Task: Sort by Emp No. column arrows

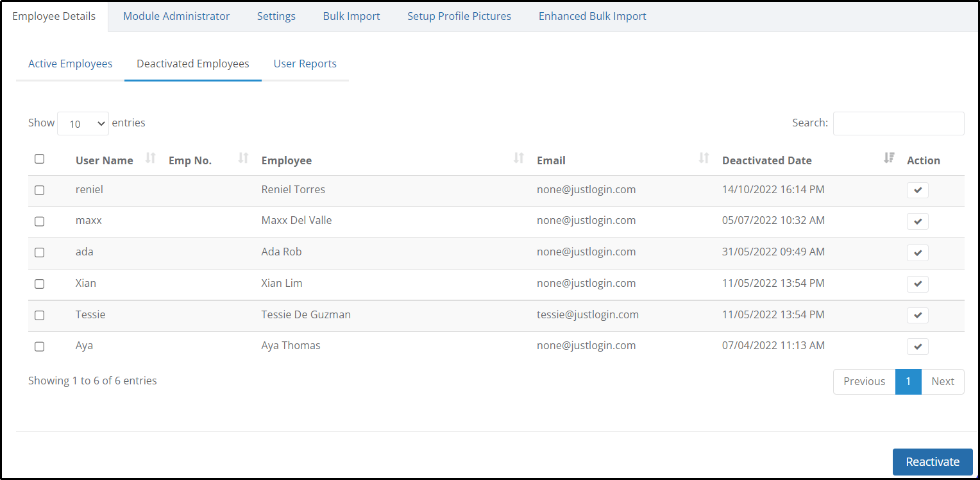Action: tap(243, 158)
